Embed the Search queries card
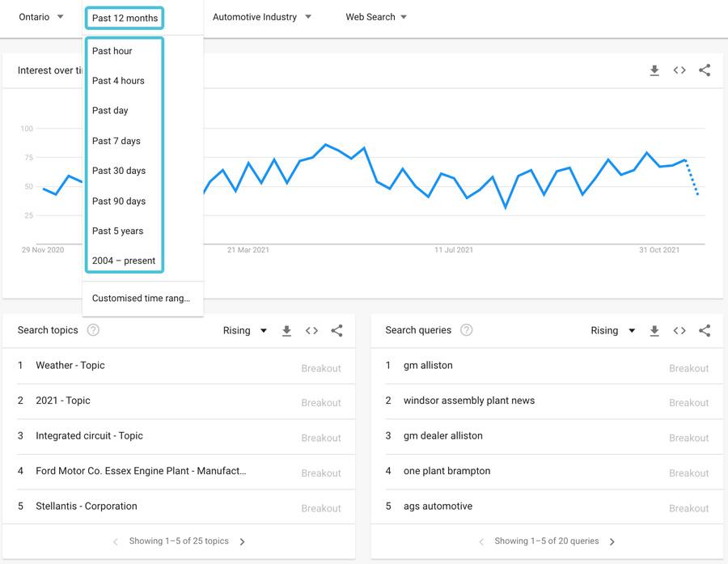The width and height of the screenshot is (728, 564). click(x=679, y=331)
